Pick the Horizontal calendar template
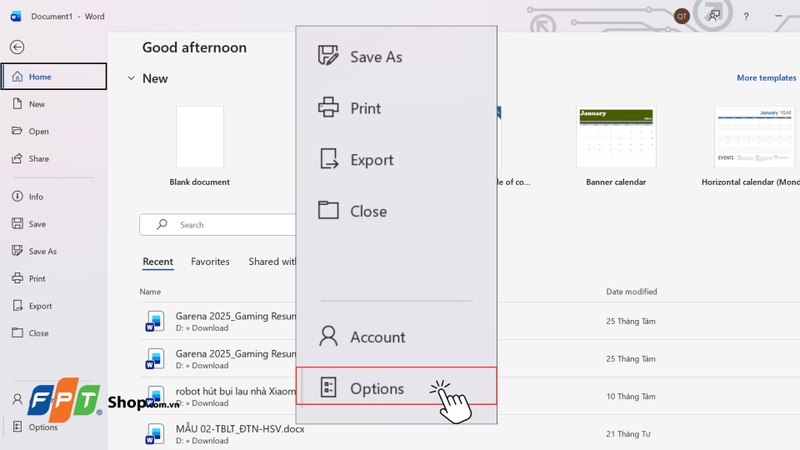 754,137
